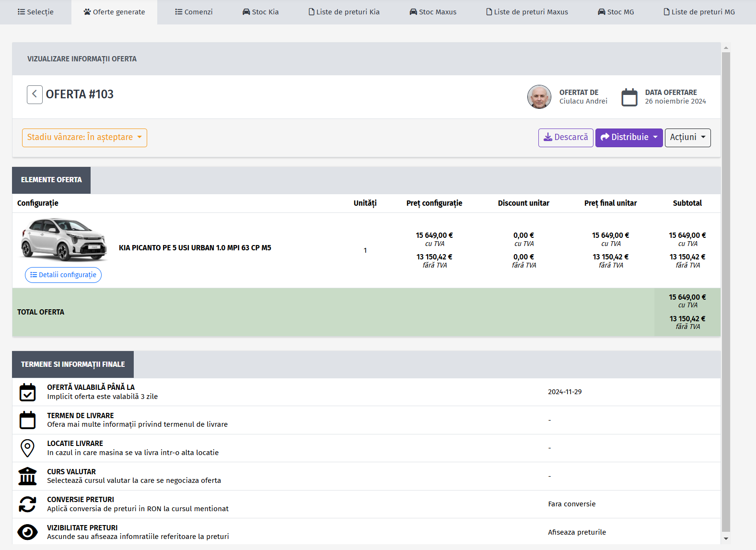Screen dimensions: 756x550
Task: Click the document icon in Liste de preturi MG
Action: (x=666, y=12)
